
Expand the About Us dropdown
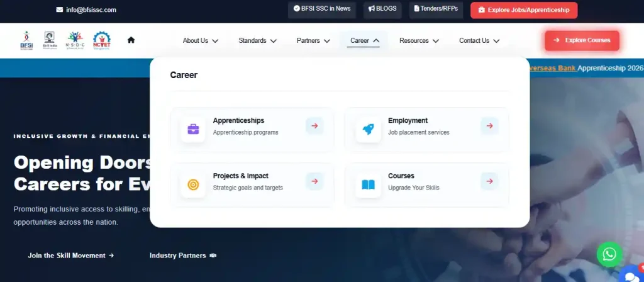(x=201, y=41)
